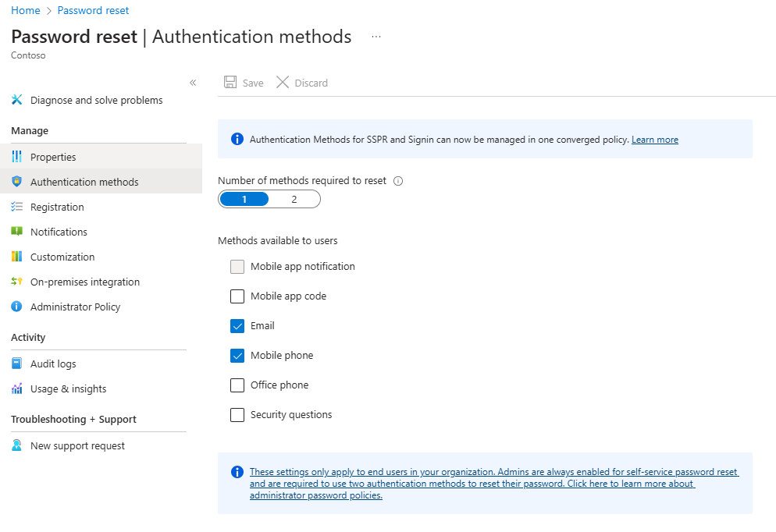Enable the Mobile app code checkbox
Screen dimensions: 776x532
[237, 296]
